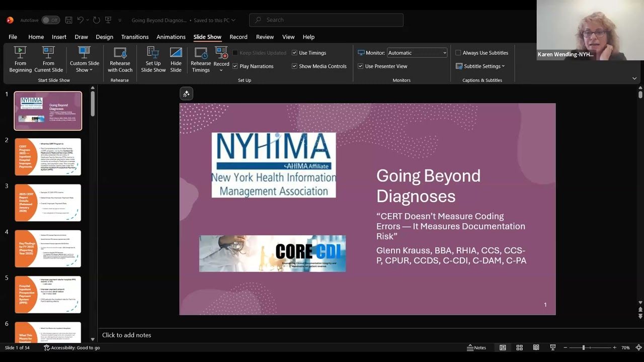Viewport: 644px width, 362px height.
Task: Click the Designer icon above the slide
Action: pyautogui.click(x=186, y=94)
